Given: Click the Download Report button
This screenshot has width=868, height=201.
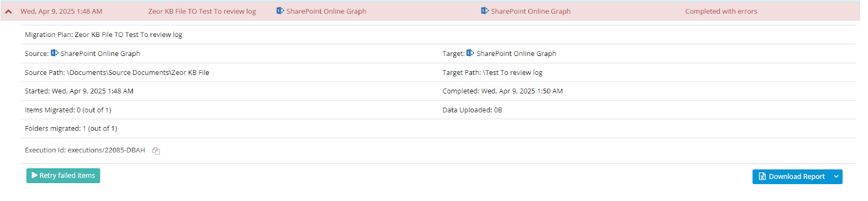Looking at the screenshot, I should click(792, 177).
